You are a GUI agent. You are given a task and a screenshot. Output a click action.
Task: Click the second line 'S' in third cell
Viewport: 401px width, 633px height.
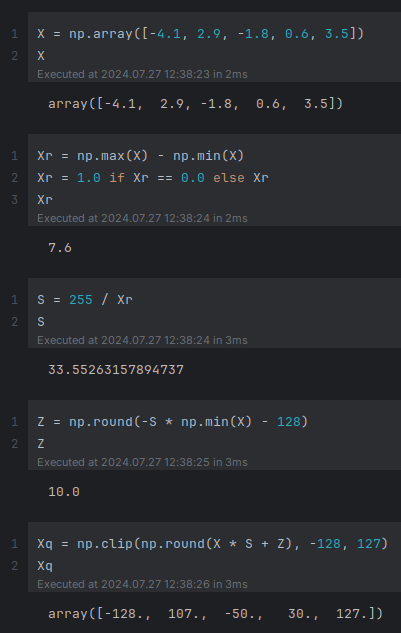tap(41, 322)
